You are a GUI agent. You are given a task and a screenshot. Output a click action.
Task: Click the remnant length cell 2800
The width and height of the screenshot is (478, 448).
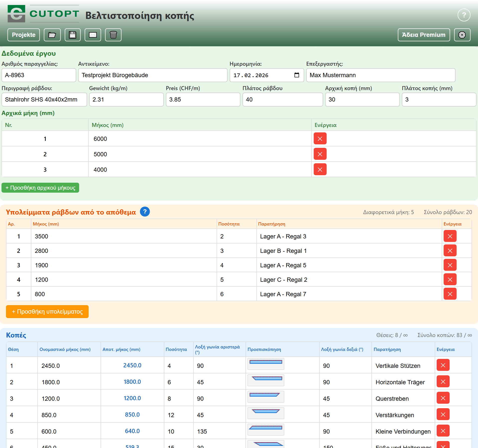[124, 251]
